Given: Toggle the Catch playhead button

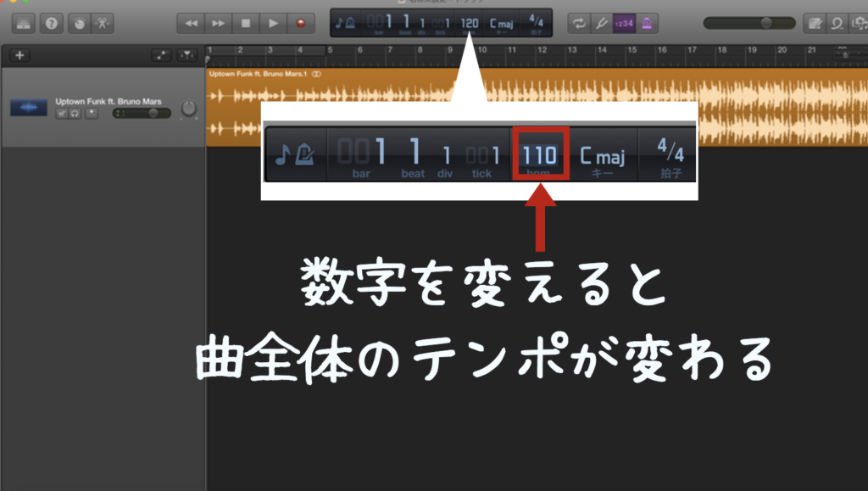Looking at the screenshot, I should pyautogui.click(x=187, y=55).
